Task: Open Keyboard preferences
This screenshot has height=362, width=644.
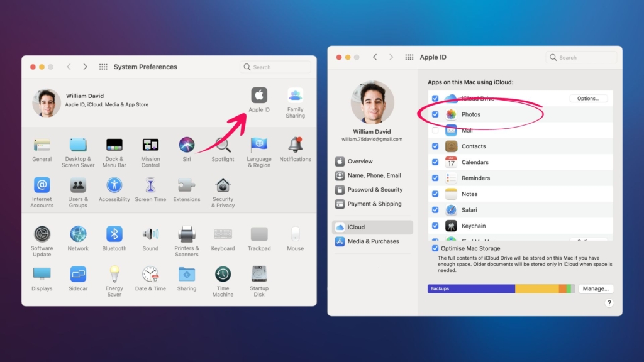Action: 223,238
